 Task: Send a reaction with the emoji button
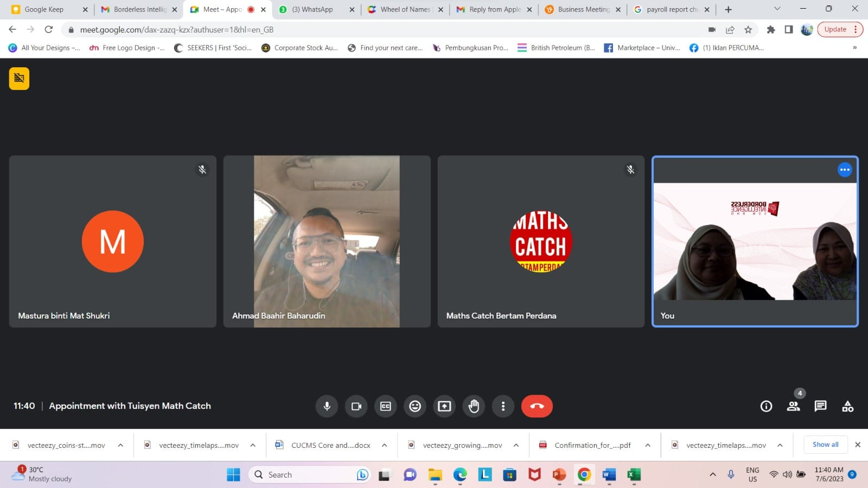pos(415,406)
